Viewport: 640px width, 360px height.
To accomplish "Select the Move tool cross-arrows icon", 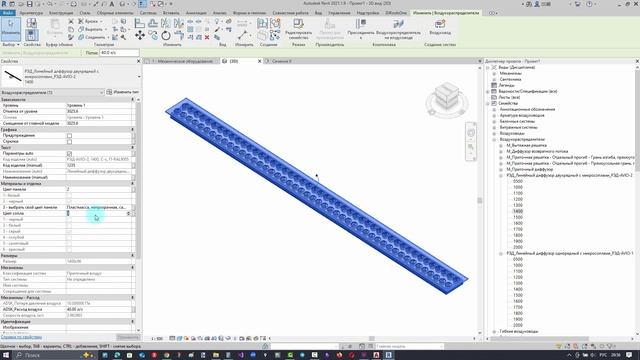I will click(140, 36).
